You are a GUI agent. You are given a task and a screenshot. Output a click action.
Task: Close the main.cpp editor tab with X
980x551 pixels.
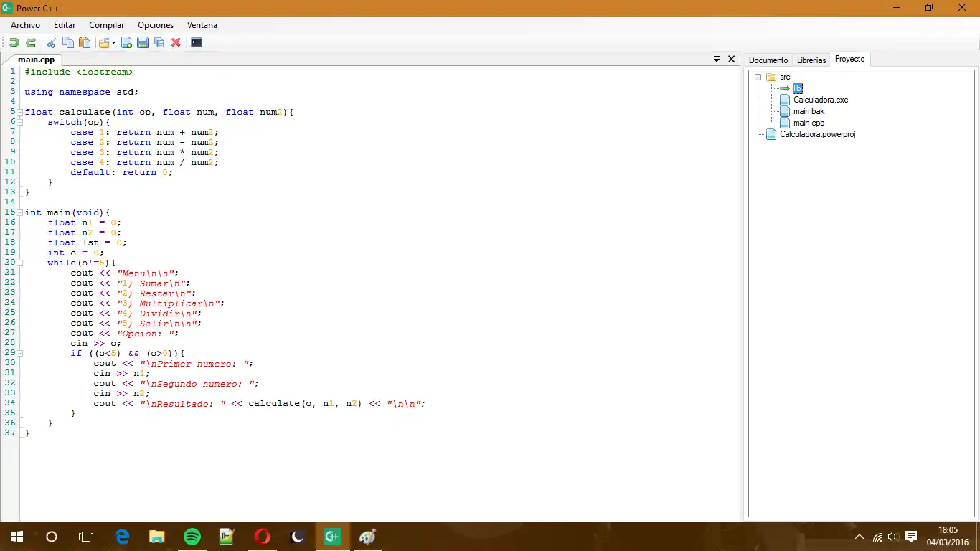point(732,60)
